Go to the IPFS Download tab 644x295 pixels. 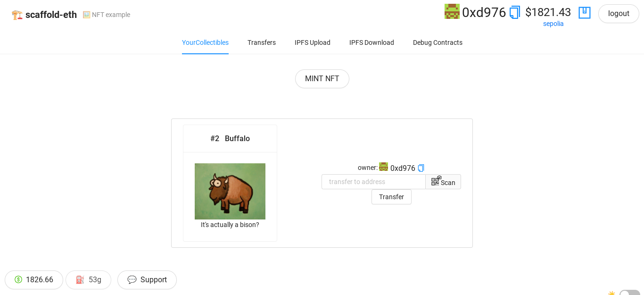tap(372, 42)
